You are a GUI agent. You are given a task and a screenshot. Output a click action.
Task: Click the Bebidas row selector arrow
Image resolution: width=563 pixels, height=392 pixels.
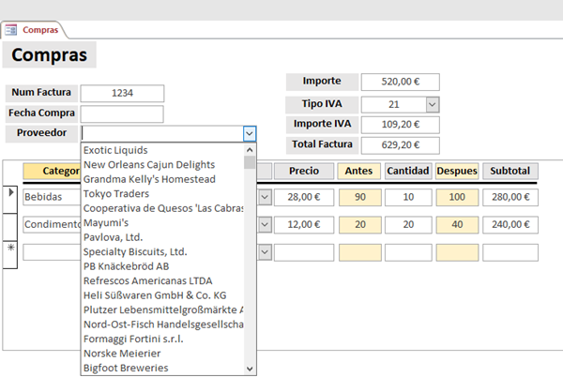(x=11, y=193)
